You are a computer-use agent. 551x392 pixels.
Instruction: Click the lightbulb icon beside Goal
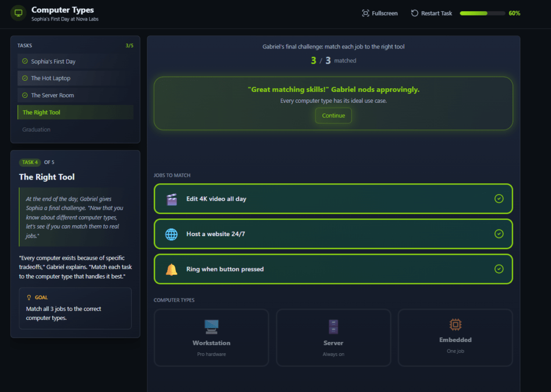click(x=29, y=297)
